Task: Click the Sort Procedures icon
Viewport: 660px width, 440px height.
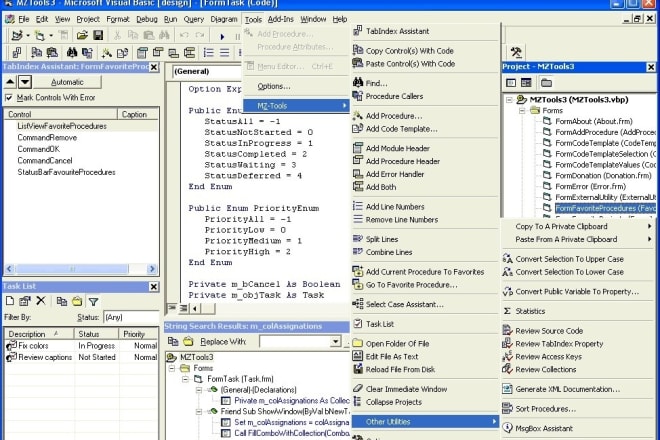Action: pyautogui.click(x=507, y=408)
